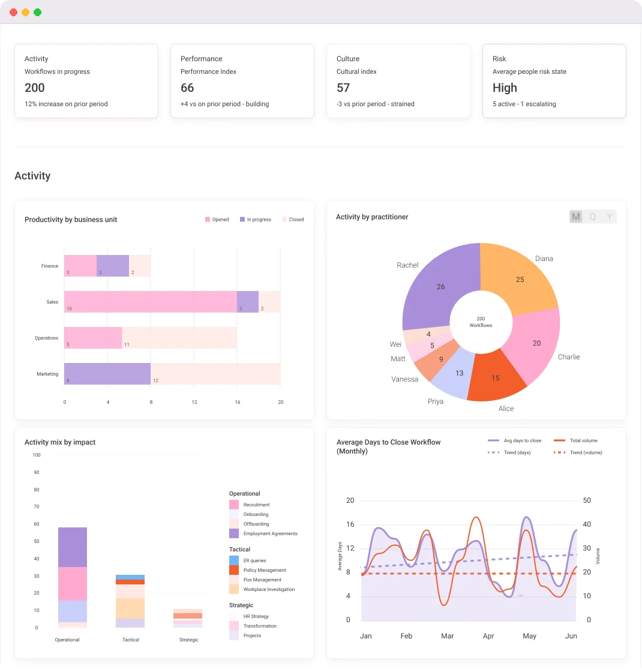Image resolution: width=642 pixels, height=672 pixels.
Task: Select the M monthly period toggle
Action: click(576, 217)
